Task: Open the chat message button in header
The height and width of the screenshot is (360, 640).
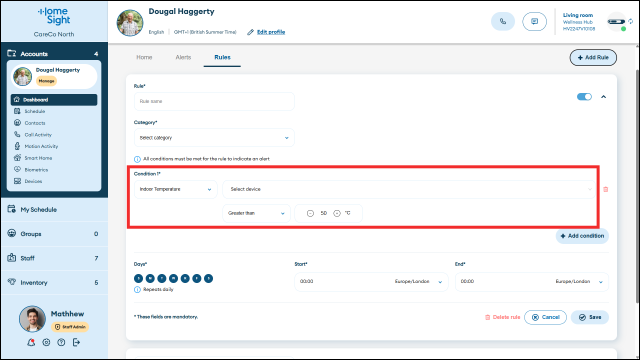Action: tap(534, 22)
